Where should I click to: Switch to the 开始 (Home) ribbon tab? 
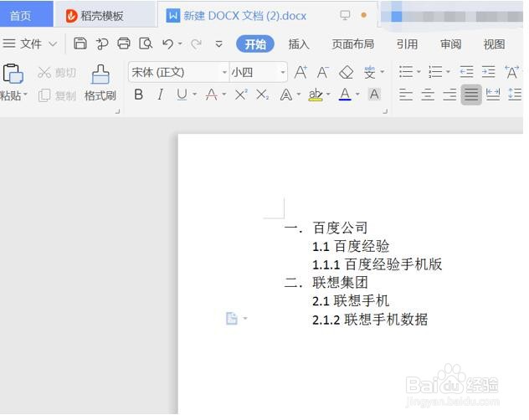point(255,44)
